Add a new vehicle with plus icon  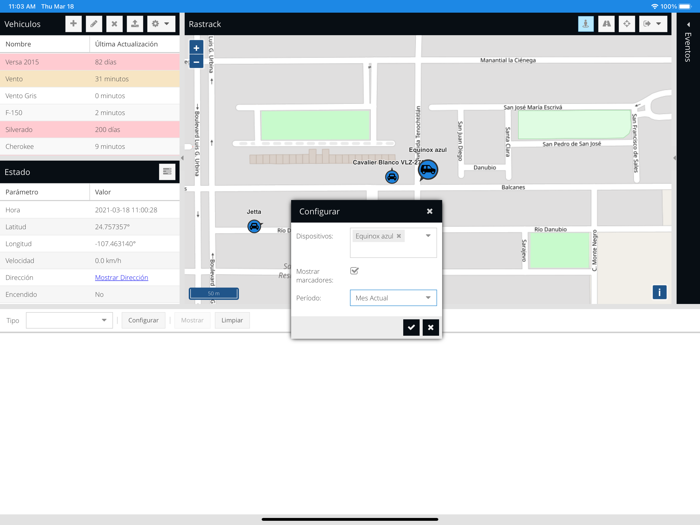pyautogui.click(x=73, y=24)
